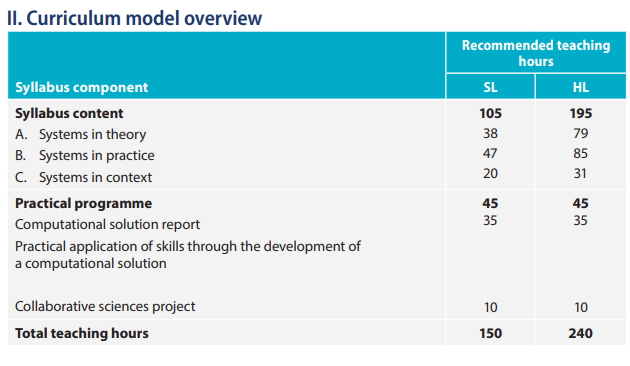The height and width of the screenshot is (366, 630).
Task: Select the HL total value 240
Action: pos(581,333)
